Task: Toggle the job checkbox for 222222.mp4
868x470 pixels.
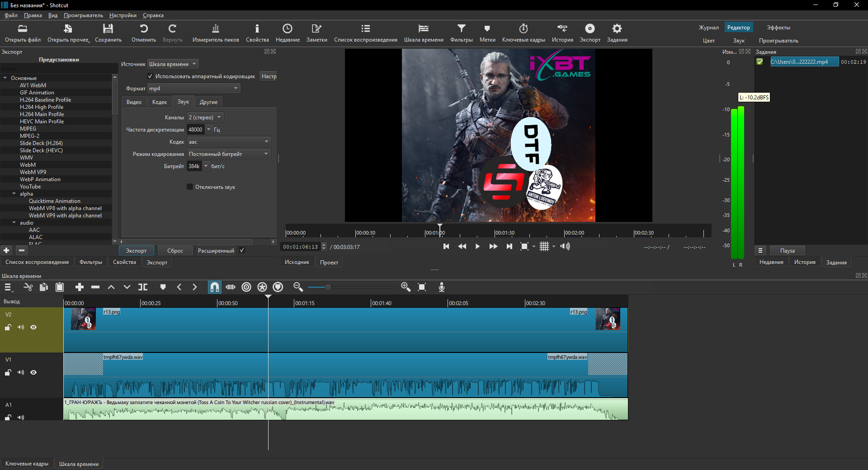Action: click(759, 62)
